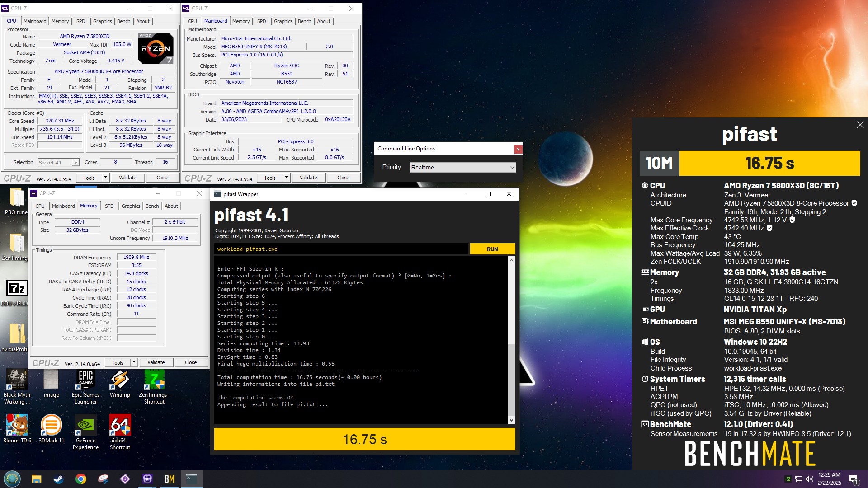Open notification center in system tray
Viewport: 868px width, 488px height.
coord(854,479)
